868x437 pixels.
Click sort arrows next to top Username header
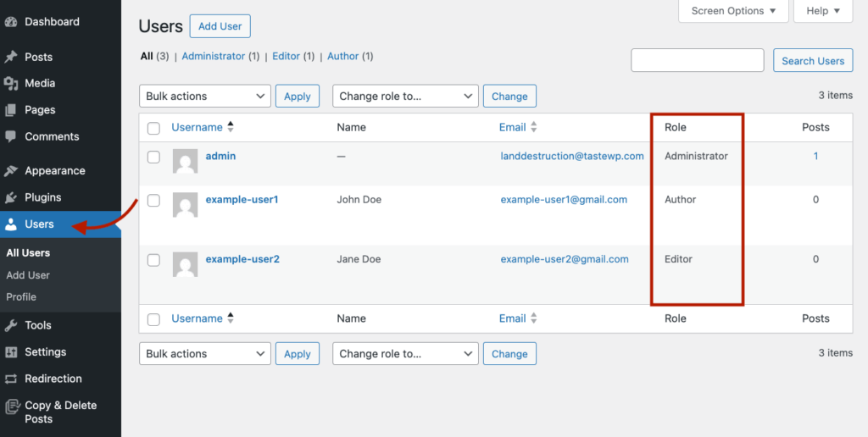(231, 127)
